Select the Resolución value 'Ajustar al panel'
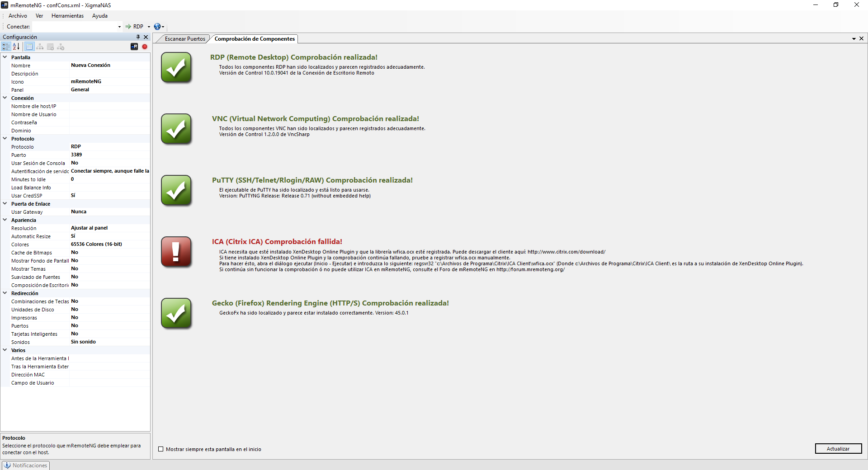The image size is (868, 470). pyautogui.click(x=89, y=228)
